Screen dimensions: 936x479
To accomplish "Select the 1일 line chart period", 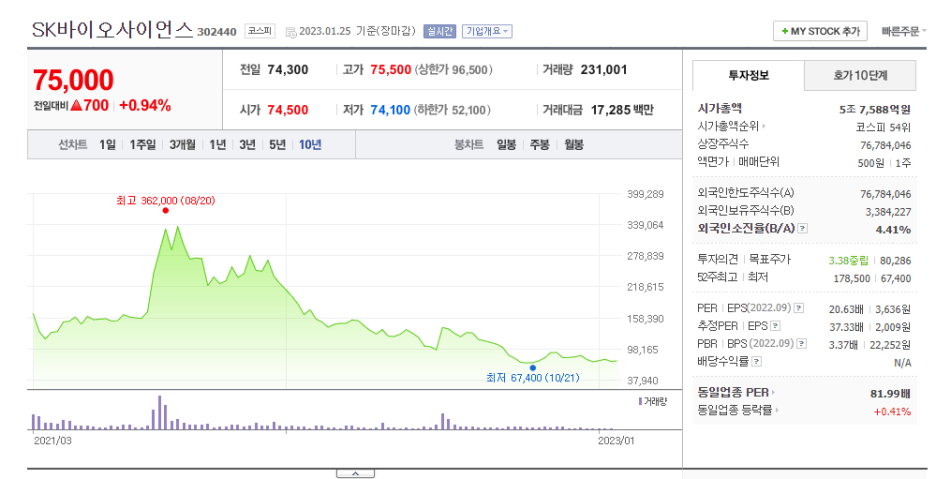I will 107,145.
